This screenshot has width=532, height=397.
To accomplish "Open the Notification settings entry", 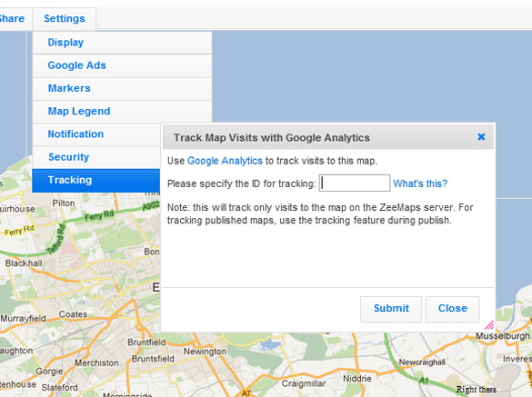I will pos(96,134).
